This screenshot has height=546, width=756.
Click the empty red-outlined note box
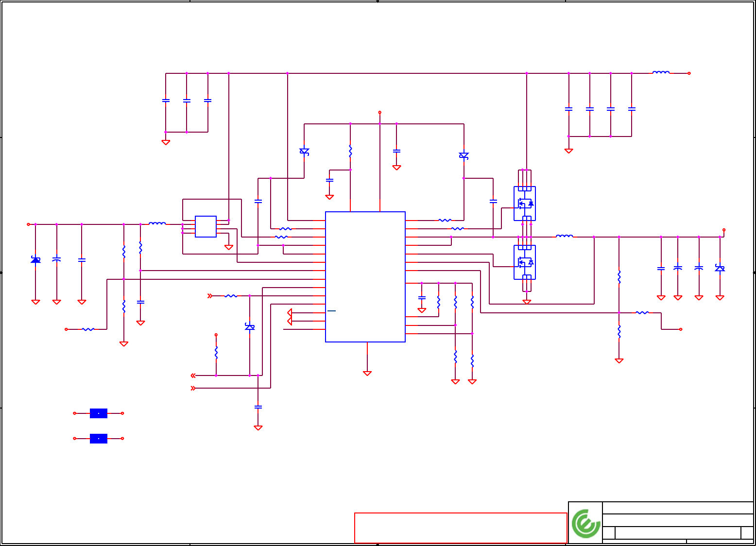point(461,528)
